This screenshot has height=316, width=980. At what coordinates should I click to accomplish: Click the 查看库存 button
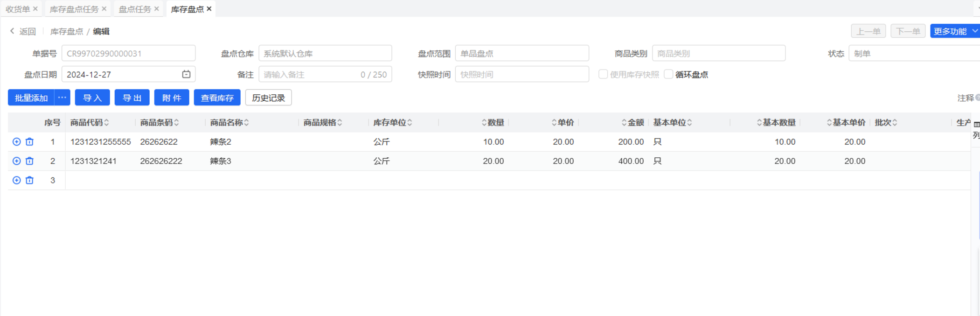coord(217,98)
